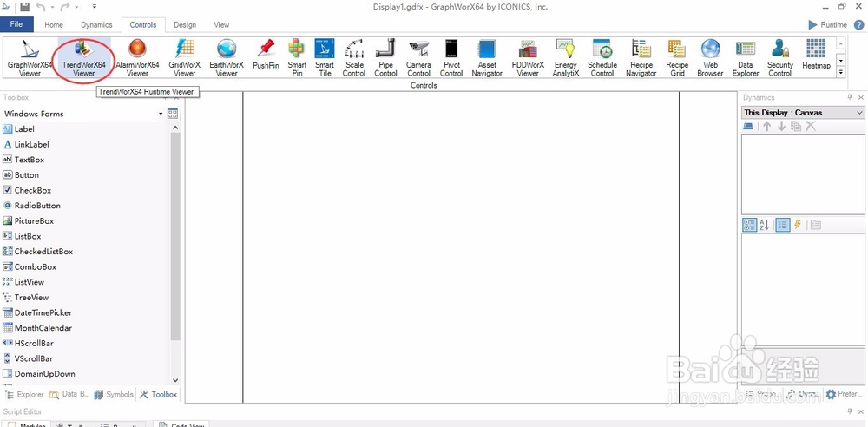Switch to the Explorer panel tab
868x427 pixels.
[24, 394]
